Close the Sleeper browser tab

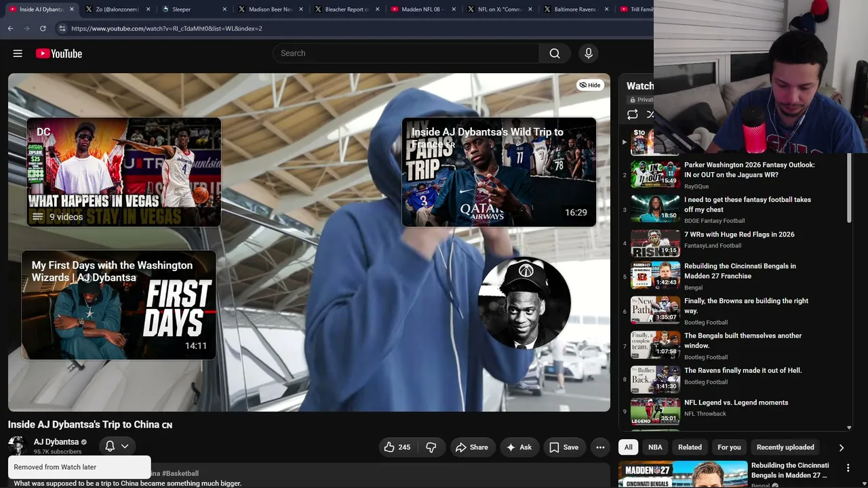tap(225, 9)
